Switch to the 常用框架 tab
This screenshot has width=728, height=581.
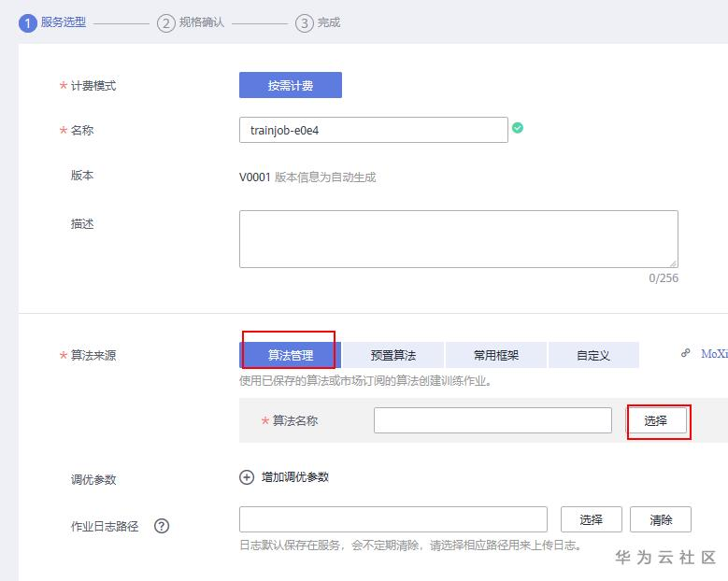pos(496,355)
